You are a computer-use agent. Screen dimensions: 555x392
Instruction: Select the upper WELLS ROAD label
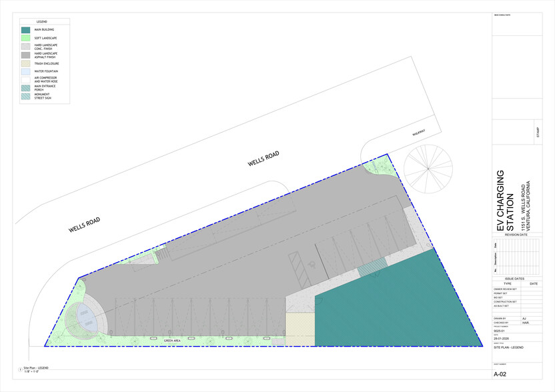pyautogui.click(x=263, y=159)
